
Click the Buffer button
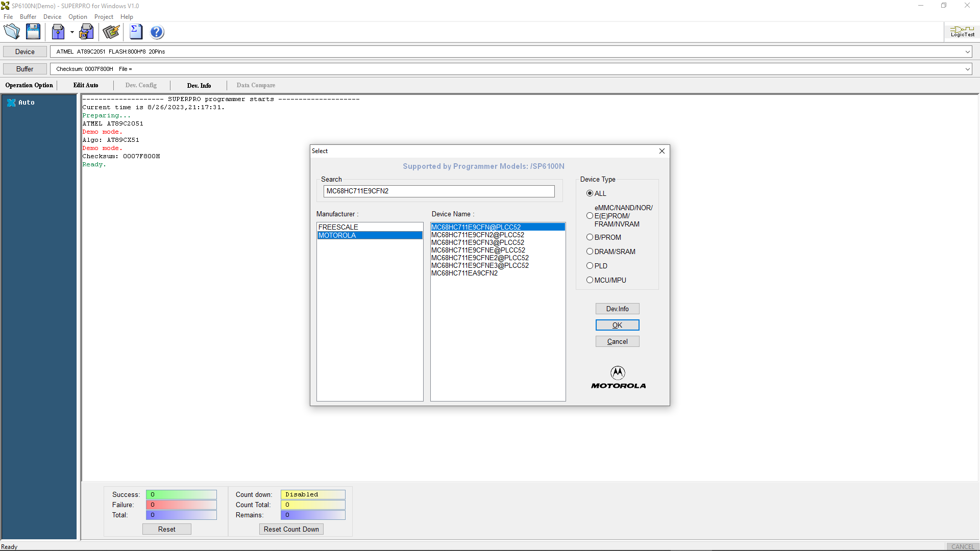25,69
